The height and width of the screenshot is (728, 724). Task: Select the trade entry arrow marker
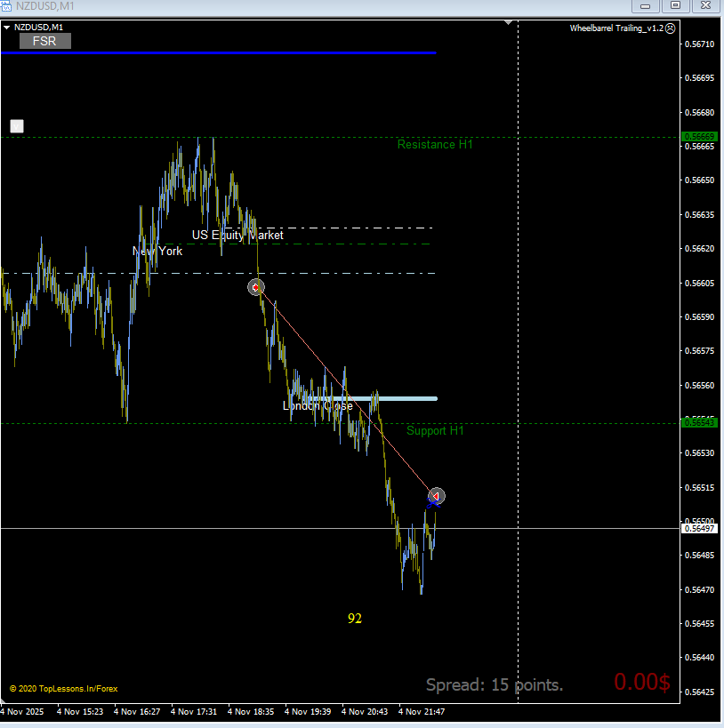coord(255,287)
